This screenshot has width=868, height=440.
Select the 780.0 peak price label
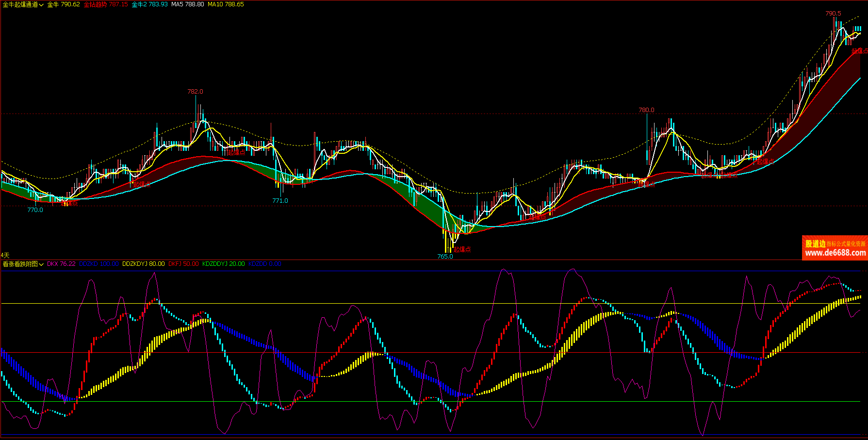pos(646,110)
